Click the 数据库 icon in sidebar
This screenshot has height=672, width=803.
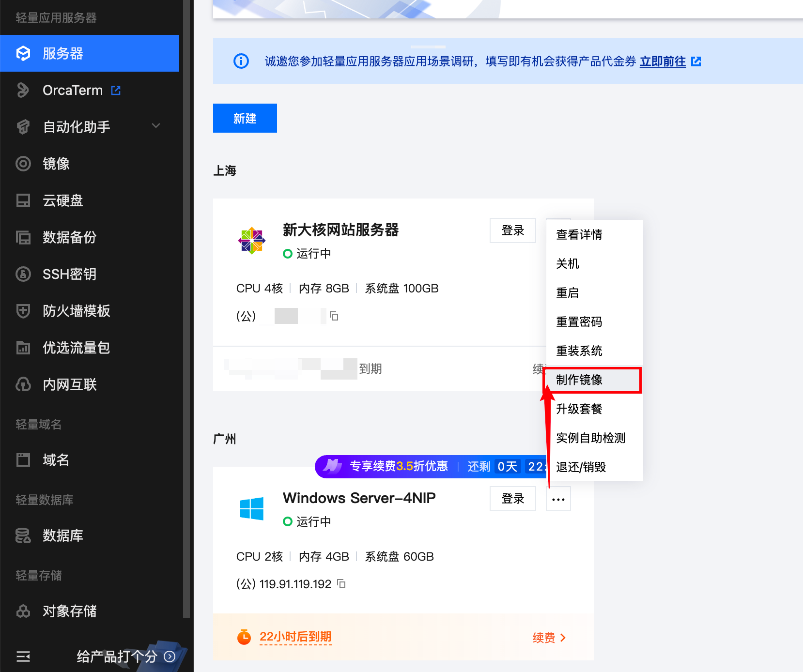tap(23, 535)
